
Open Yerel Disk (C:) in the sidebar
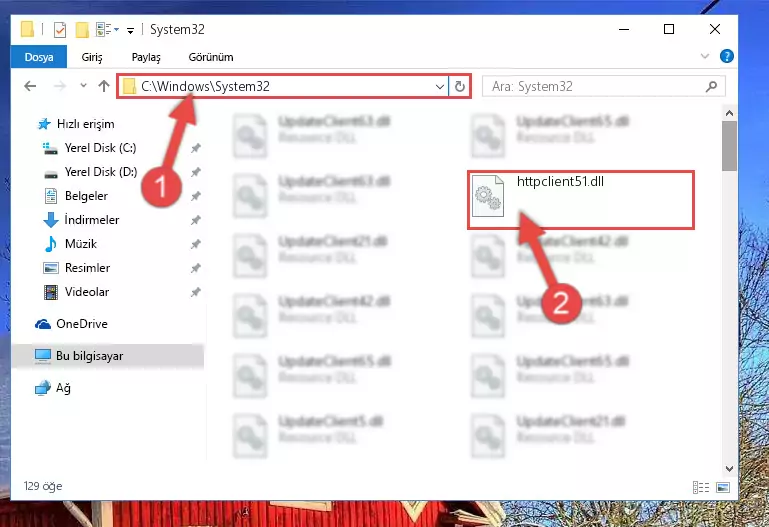point(101,148)
